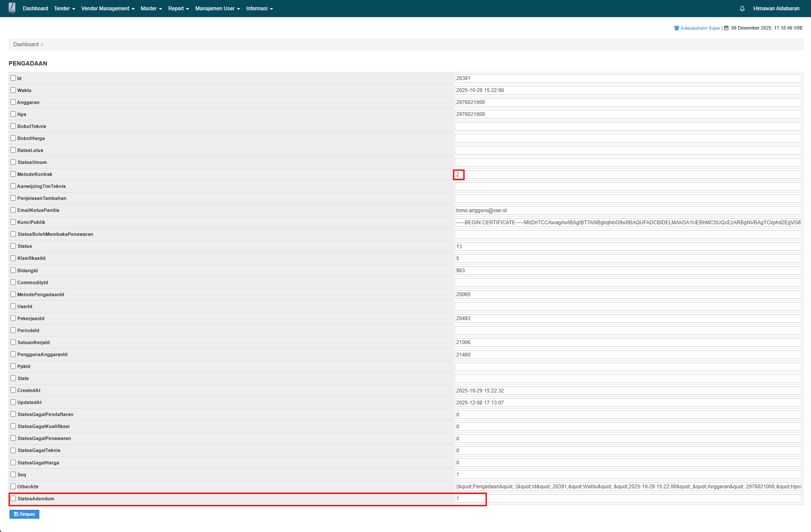
Task: Click the Dashboard breadcrumb link
Action: [26, 45]
